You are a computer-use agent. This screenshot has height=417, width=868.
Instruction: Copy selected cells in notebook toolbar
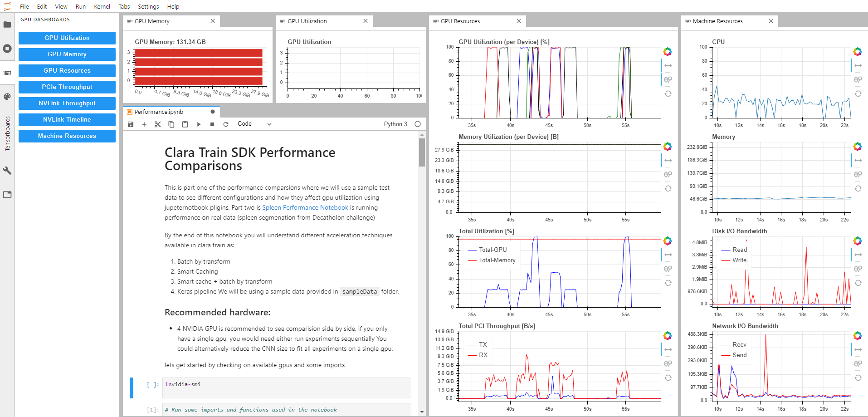click(171, 124)
